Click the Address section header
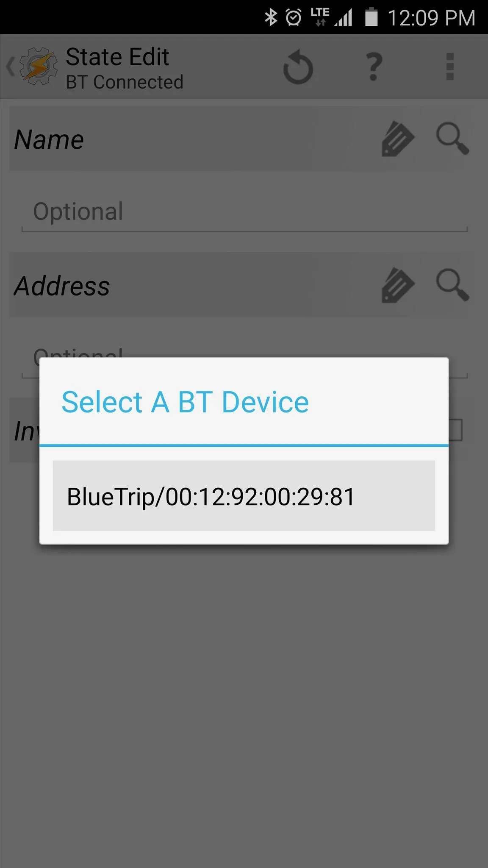The image size is (488, 868). (x=62, y=286)
